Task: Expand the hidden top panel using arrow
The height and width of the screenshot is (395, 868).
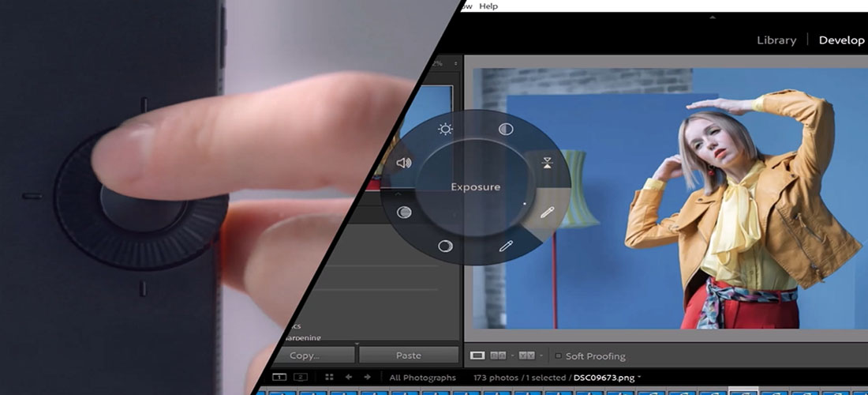Action: coord(713,17)
